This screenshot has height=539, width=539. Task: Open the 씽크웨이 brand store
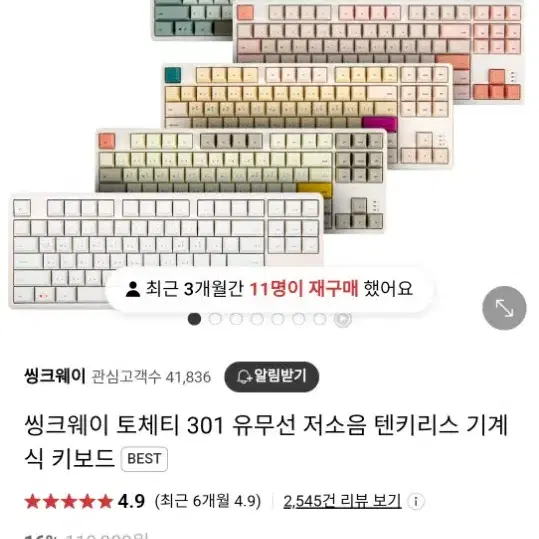coord(55,376)
